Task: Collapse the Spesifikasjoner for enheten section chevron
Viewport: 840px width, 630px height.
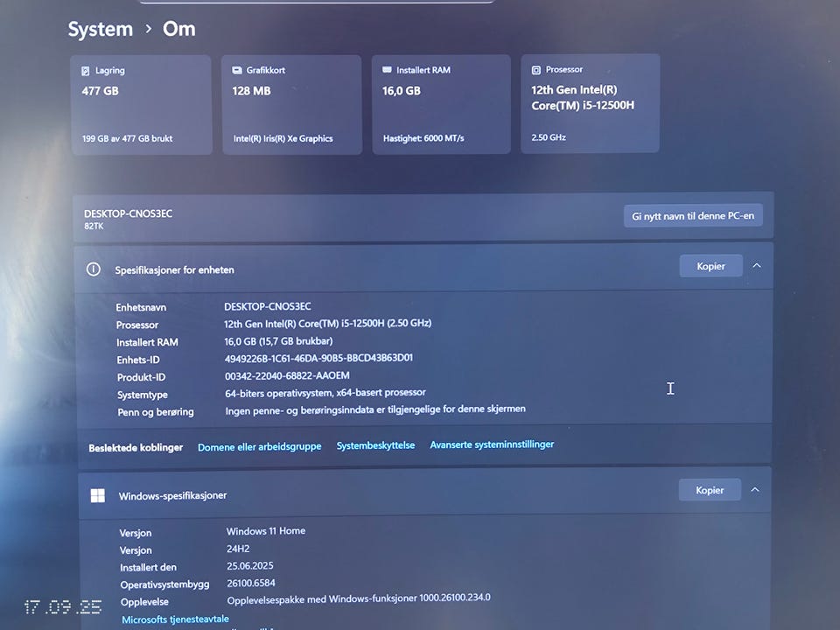Action: tap(757, 266)
